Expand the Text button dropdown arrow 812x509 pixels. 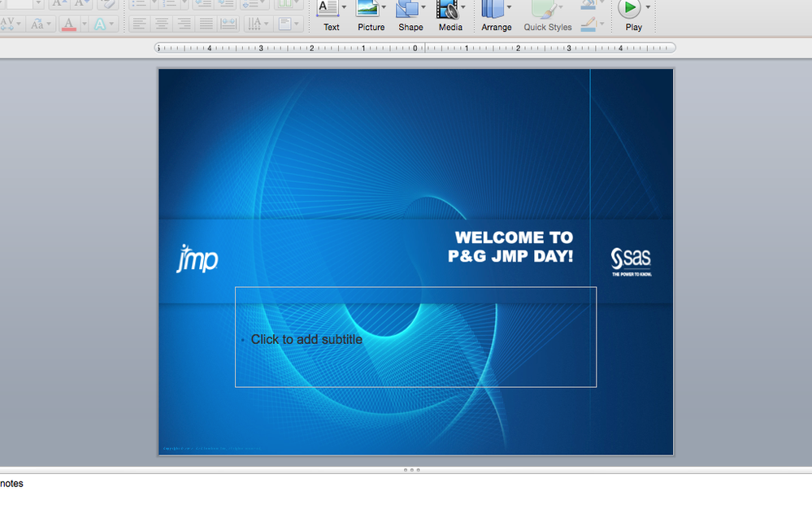point(344,7)
